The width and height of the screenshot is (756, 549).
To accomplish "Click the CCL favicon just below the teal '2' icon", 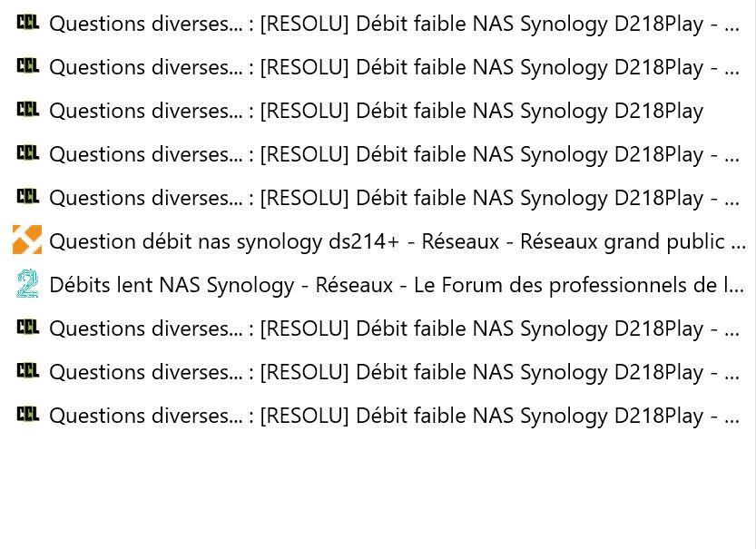I will pyautogui.click(x=27, y=327).
